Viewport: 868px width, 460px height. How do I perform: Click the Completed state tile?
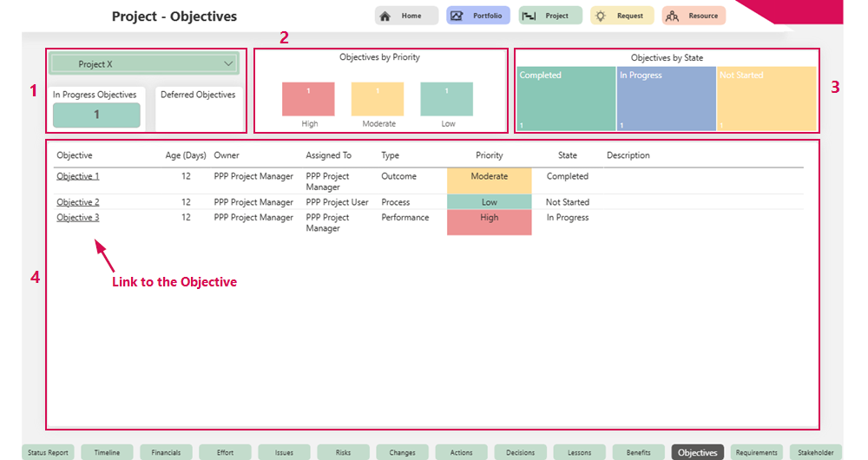(x=565, y=99)
